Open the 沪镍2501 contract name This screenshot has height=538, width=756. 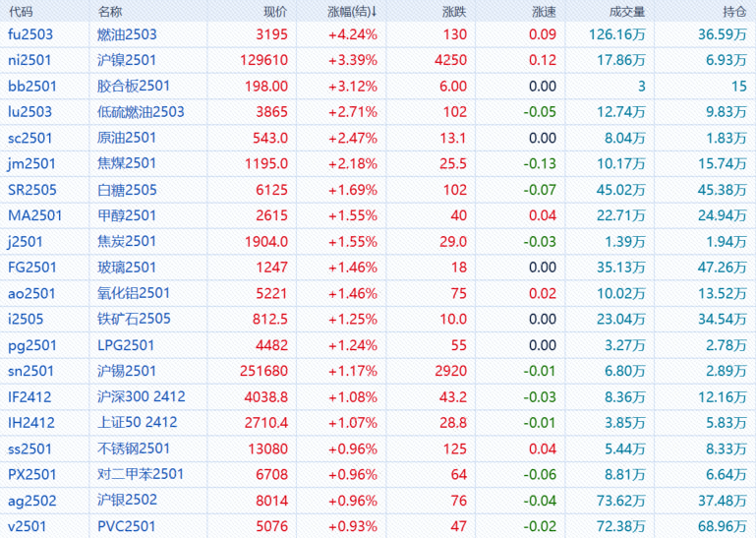[127, 60]
